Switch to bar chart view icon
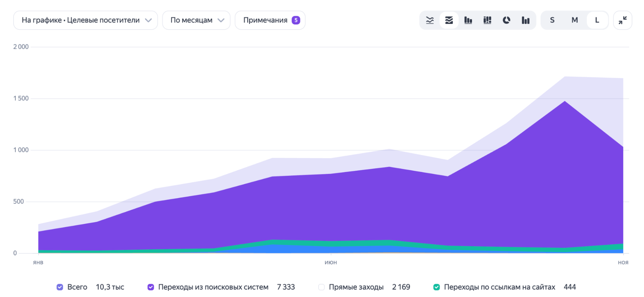The width and height of the screenshot is (644, 297). pyautogui.click(x=468, y=20)
